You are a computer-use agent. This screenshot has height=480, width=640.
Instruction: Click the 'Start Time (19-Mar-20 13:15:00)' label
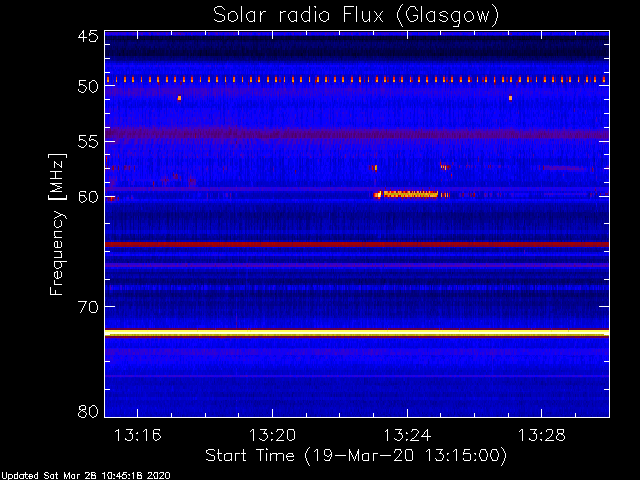pos(356,456)
